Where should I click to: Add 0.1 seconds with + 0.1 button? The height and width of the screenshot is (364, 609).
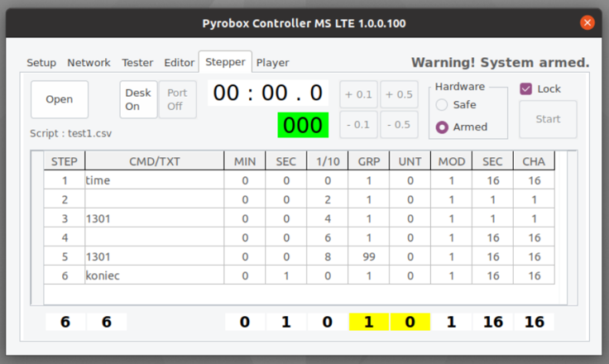pos(358,94)
